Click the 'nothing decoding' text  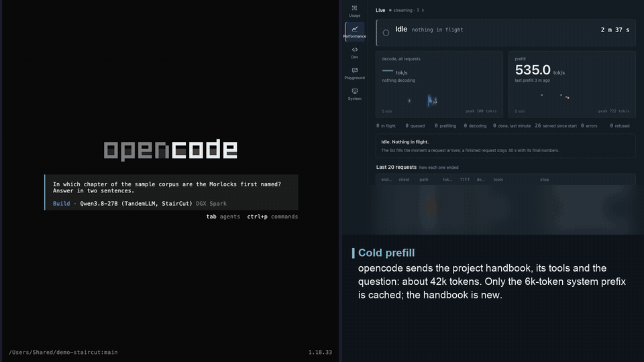click(398, 80)
